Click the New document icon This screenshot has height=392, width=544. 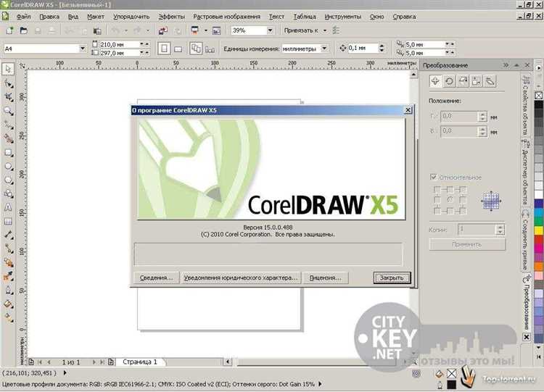(x=9, y=30)
